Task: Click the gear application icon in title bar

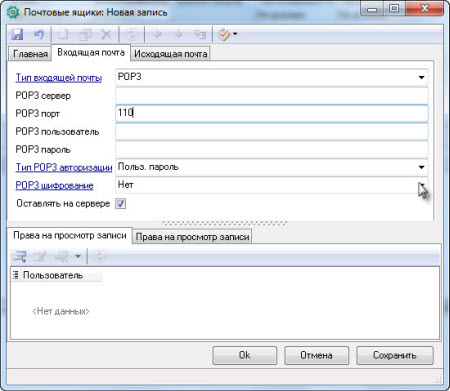Action: click(13, 12)
